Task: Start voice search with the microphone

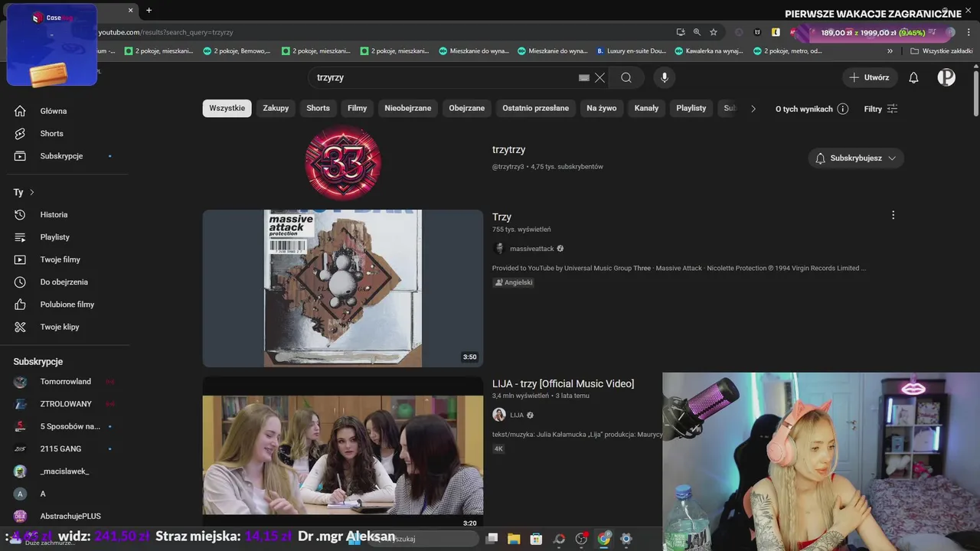Action: (x=665, y=77)
